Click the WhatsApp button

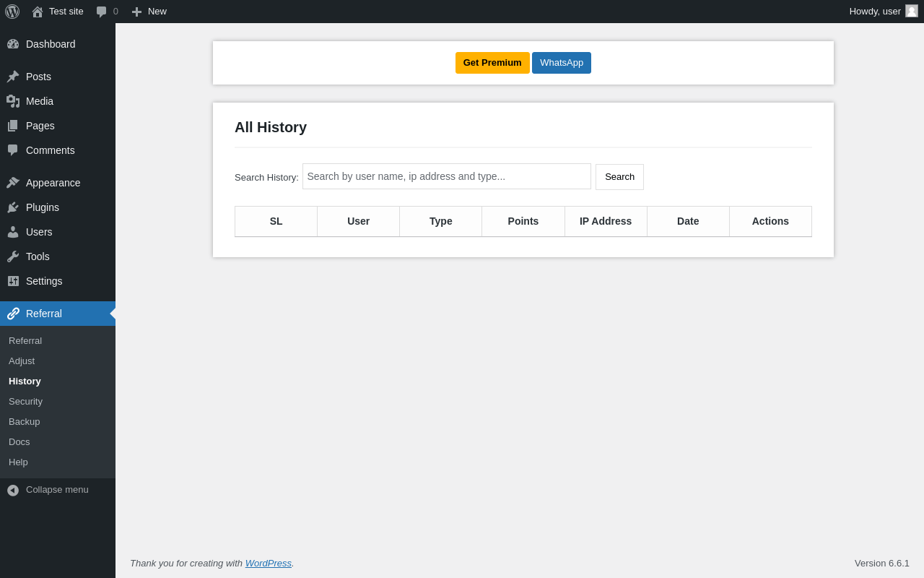[562, 63]
